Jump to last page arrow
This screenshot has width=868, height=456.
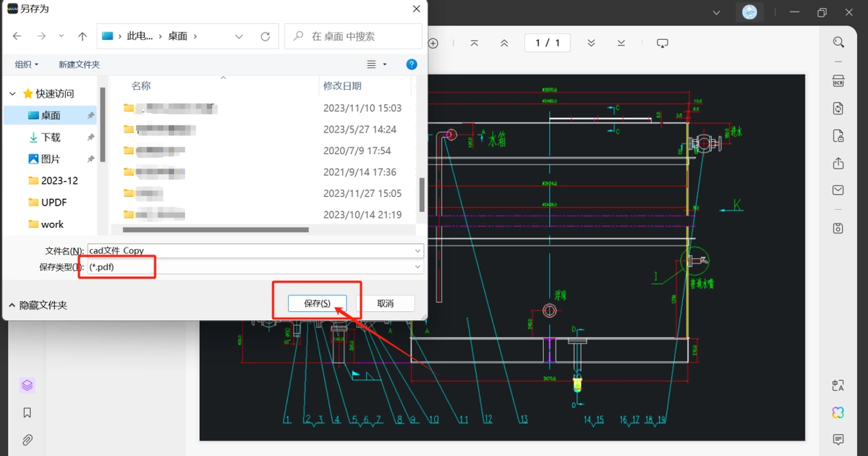tap(621, 43)
